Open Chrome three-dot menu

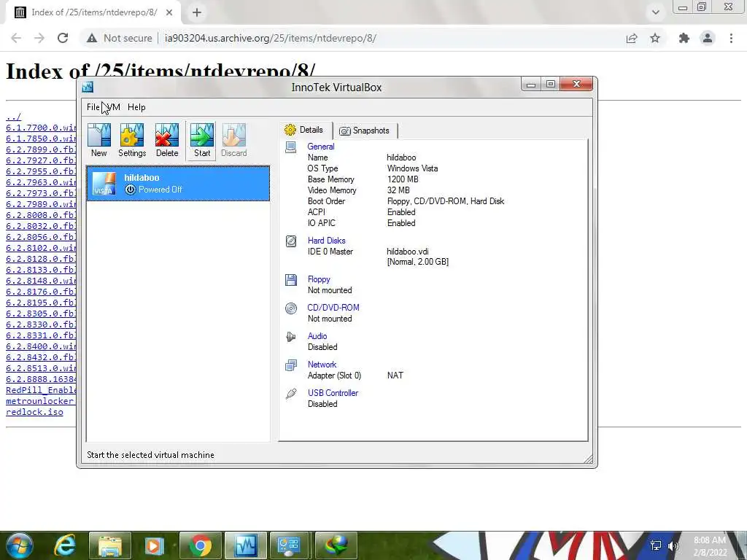coord(731,38)
